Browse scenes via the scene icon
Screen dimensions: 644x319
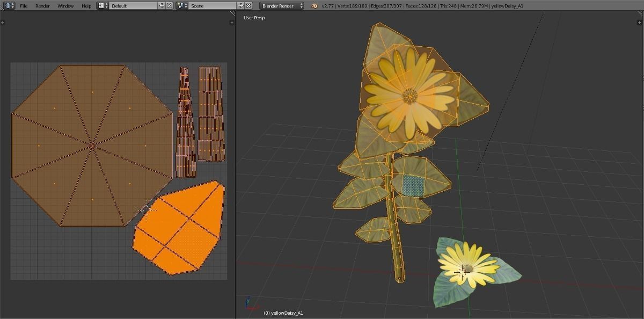pos(182,5)
